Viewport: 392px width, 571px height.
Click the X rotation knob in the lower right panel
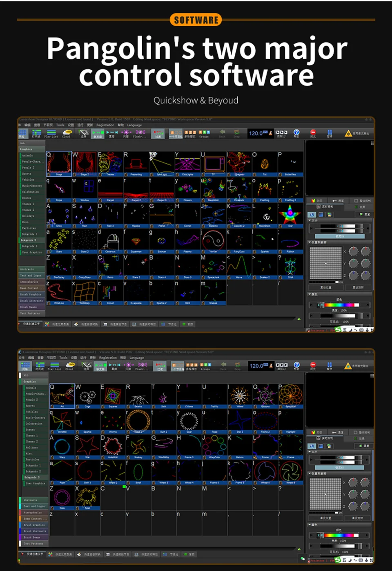[354, 483]
